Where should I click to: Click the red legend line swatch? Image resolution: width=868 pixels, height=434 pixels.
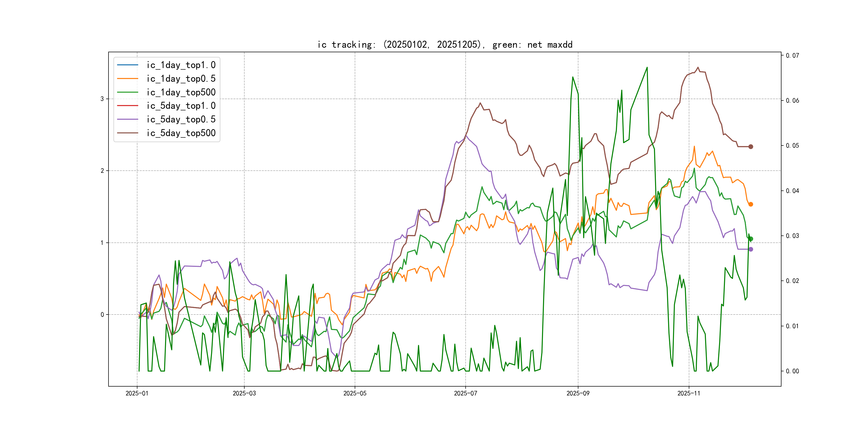(127, 106)
